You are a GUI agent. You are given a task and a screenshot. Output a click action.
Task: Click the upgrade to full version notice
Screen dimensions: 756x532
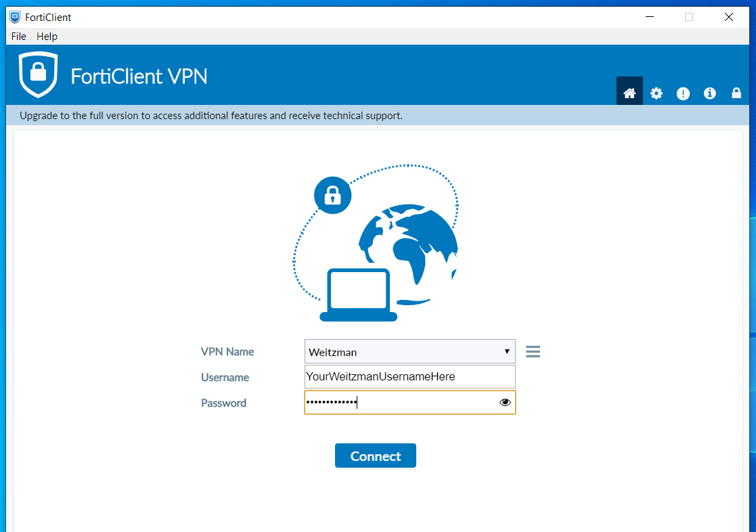pyautogui.click(x=211, y=116)
